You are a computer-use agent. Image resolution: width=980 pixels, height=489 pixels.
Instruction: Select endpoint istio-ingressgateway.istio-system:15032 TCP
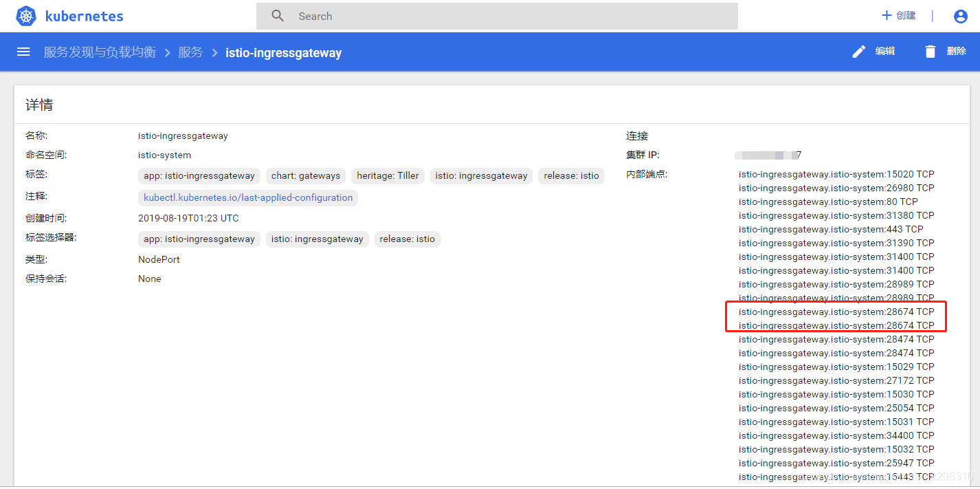click(x=836, y=449)
